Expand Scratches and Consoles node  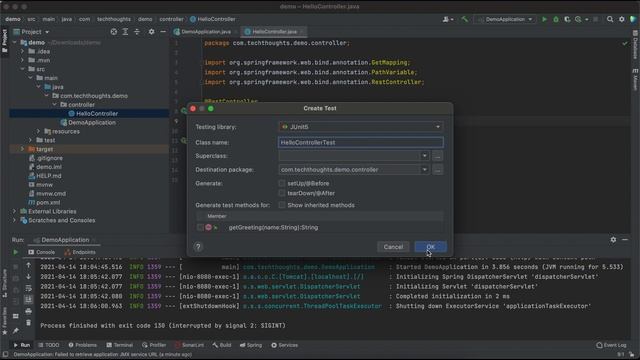(14, 220)
